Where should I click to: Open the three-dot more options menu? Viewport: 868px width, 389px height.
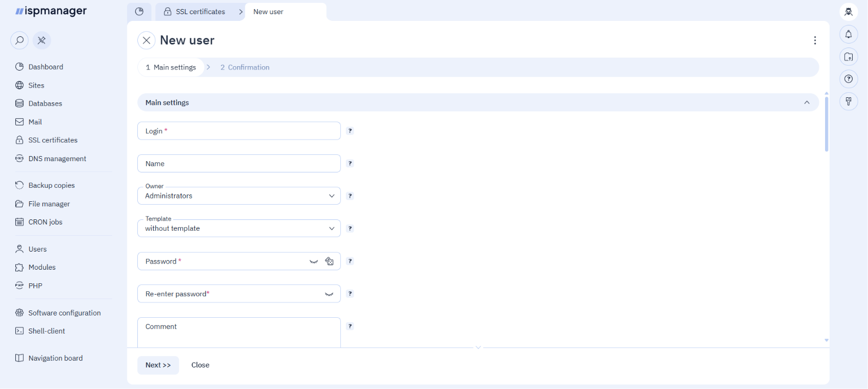coord(815,40)
